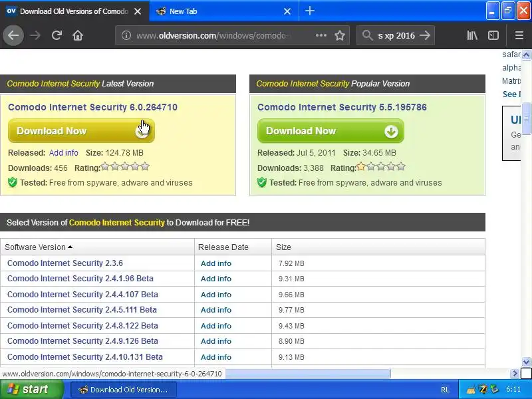Image resolution: width=532 pixels, height=399 pixels.
Task: Open the browser home page
Action: (78, 35)
